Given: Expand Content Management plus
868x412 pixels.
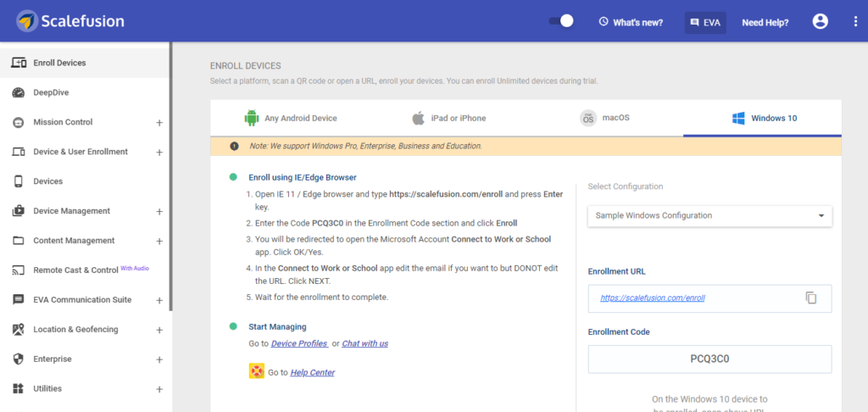Looking at the screenshot, I should (159, 241).
